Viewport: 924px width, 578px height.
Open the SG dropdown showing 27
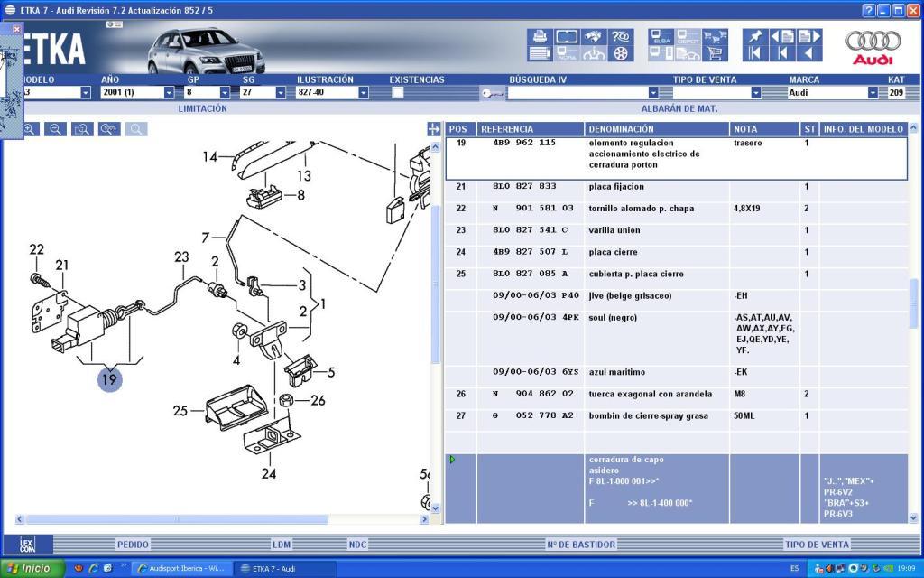(x=281, y=93)
